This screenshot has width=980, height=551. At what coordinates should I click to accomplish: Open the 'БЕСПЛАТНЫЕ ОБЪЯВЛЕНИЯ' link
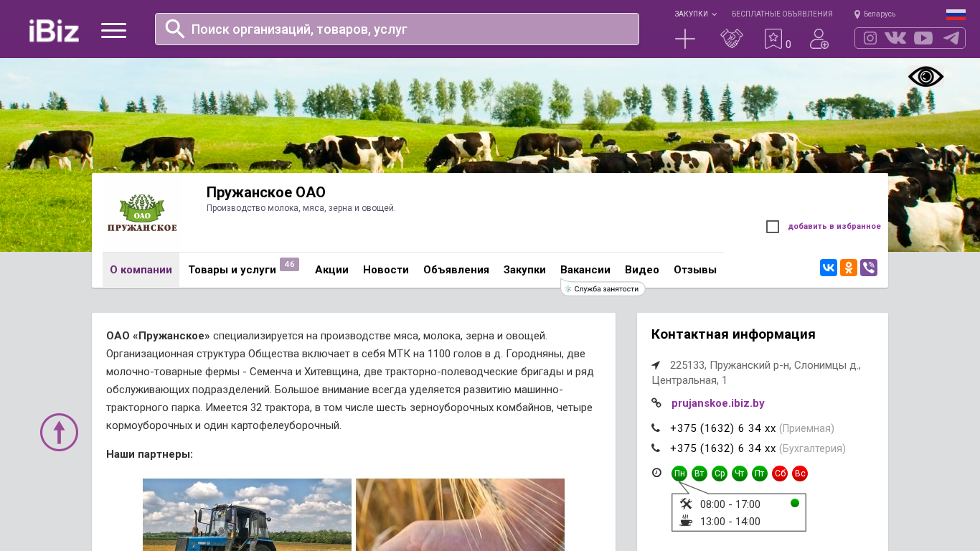coord(782,14)
